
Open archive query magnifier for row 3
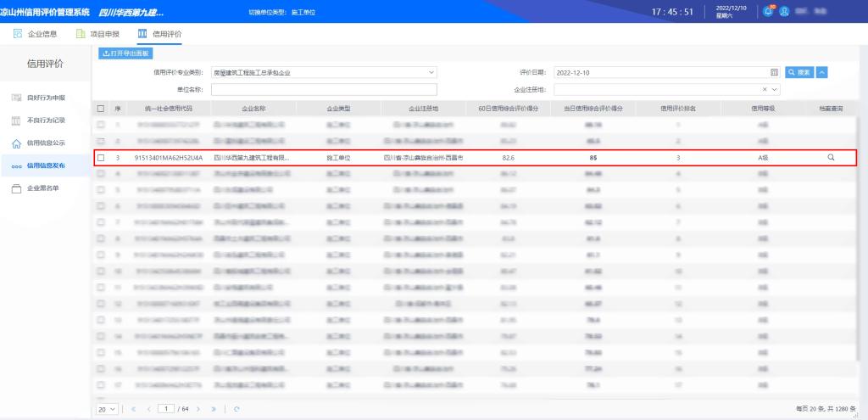[831, 157]
